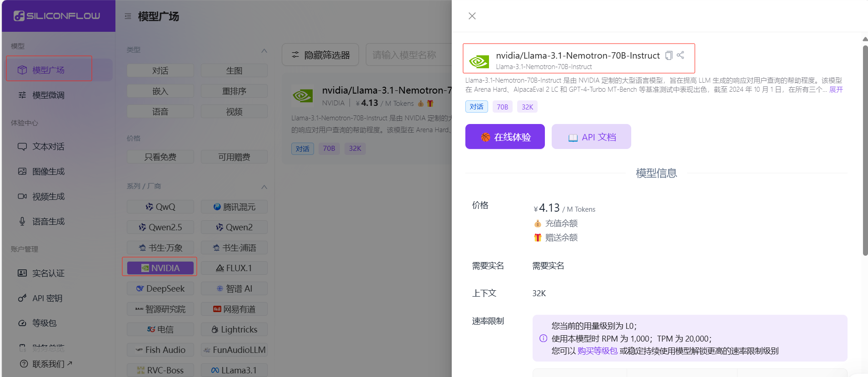This screenshot has width=868, height=377.
Task: Select the 智源研究院 vendor filter
Action: (160, 309)
